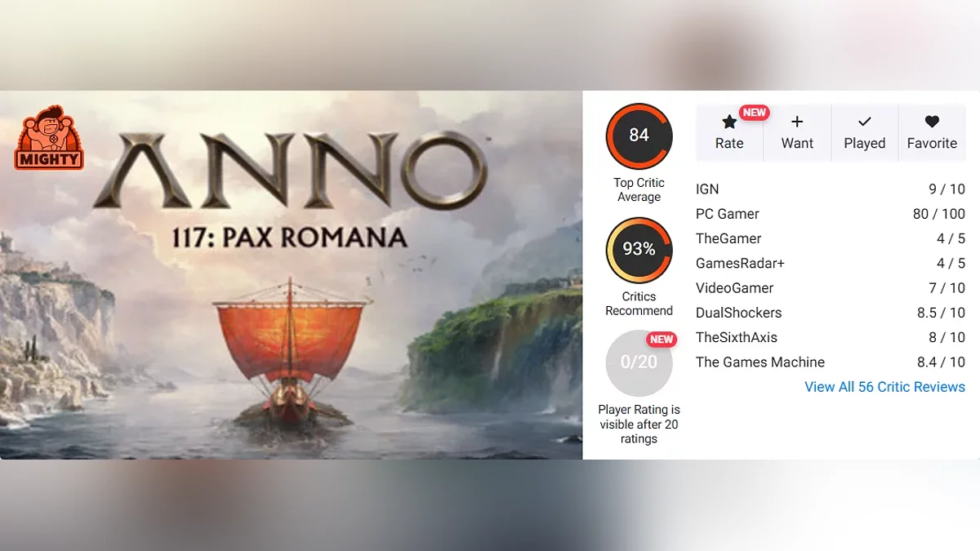
Task: Click the star Rate icon
Action: coord(729,122)
